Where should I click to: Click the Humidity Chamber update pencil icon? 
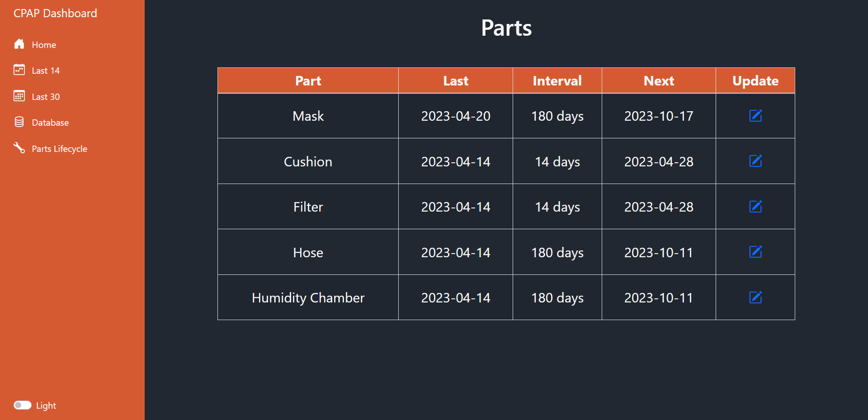click(x=755, y=297)
